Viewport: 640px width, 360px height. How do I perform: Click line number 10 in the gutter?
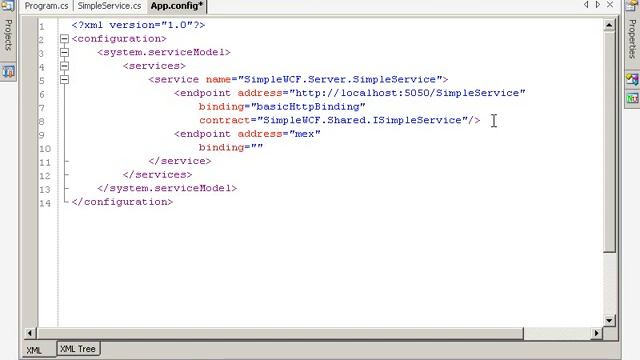[45, 149]
